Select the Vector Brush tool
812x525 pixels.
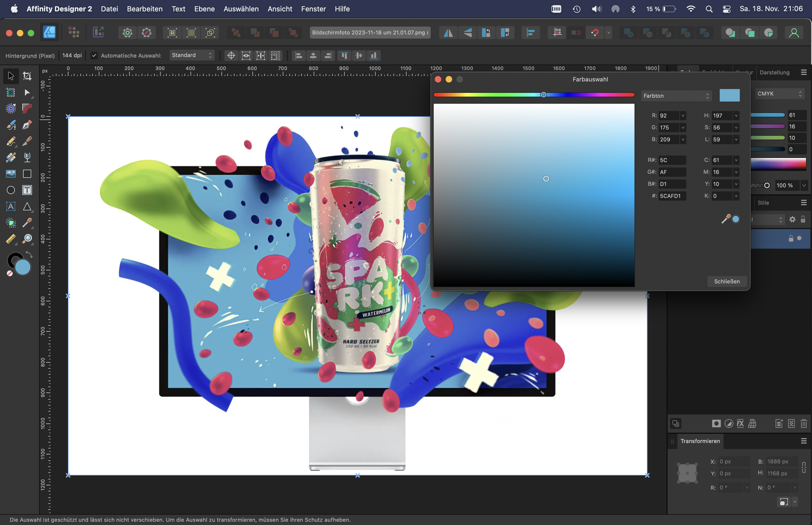(x=11, y=125)
